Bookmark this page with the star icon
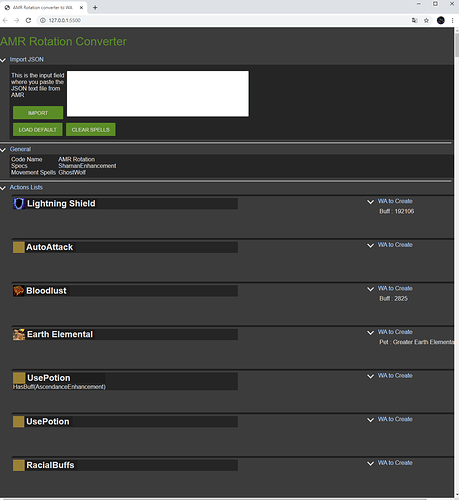The height and width of the screenshot is (500, 459). point(426,20)
